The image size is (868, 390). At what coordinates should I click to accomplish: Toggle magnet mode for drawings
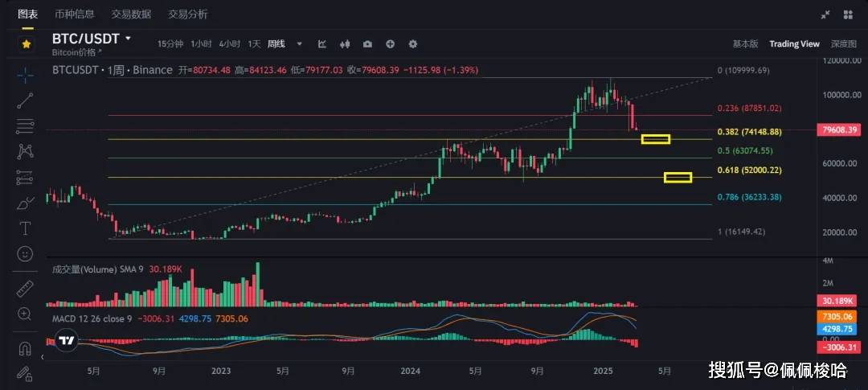coord(26,348)
